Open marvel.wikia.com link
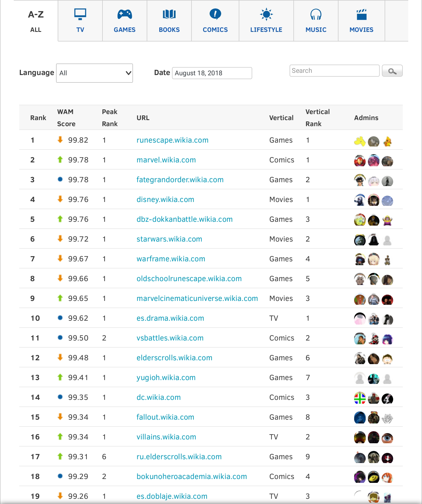This screenshot has height=504, width=422. (166, 160)
